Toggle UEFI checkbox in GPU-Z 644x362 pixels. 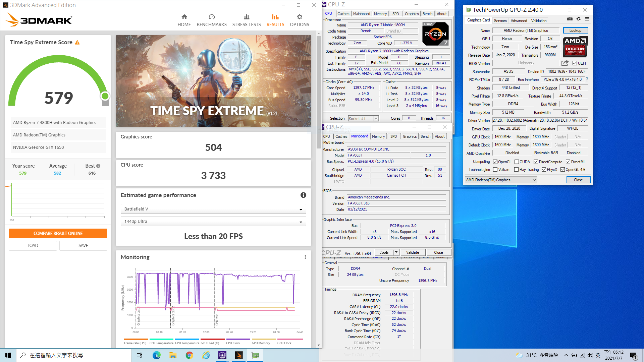tap(575, 63)
